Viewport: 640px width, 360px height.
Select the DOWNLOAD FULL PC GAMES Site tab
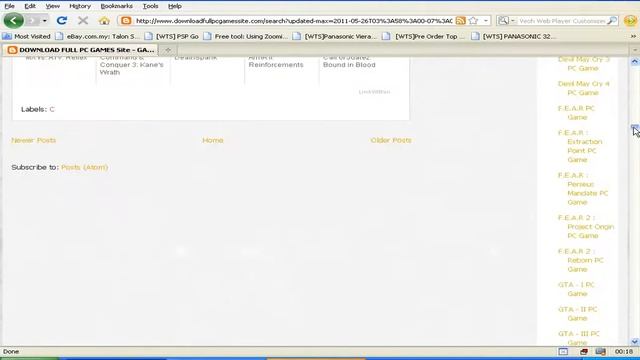(x=81, y=50)
